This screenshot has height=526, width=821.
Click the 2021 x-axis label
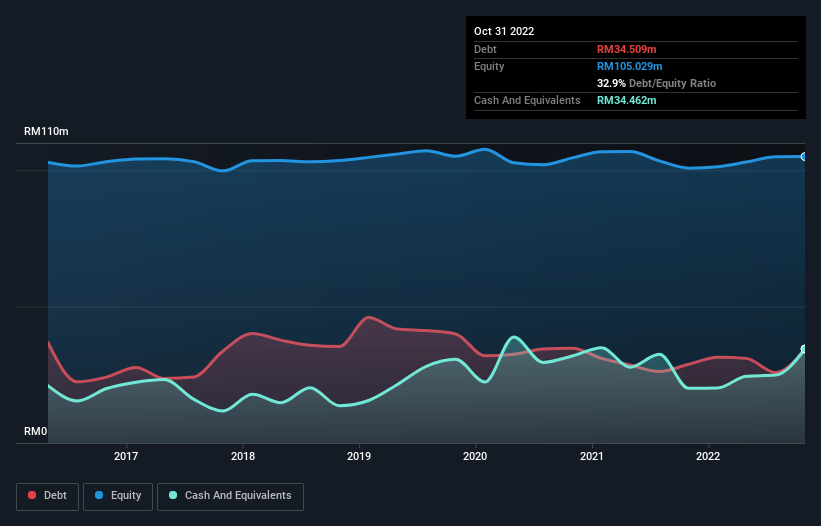click(x=592, y=456)
